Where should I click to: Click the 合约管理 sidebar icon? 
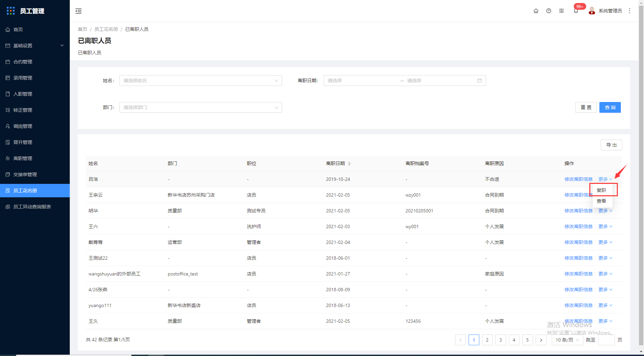point(8,62)
